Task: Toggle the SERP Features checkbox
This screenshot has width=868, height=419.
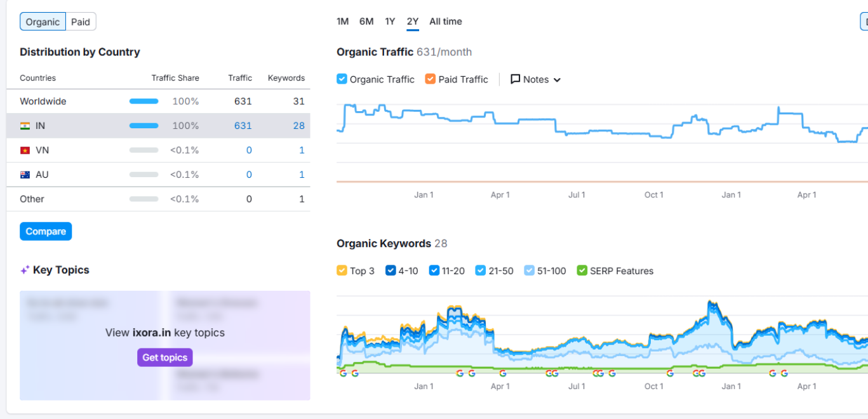Action: (x=582, y=271)
